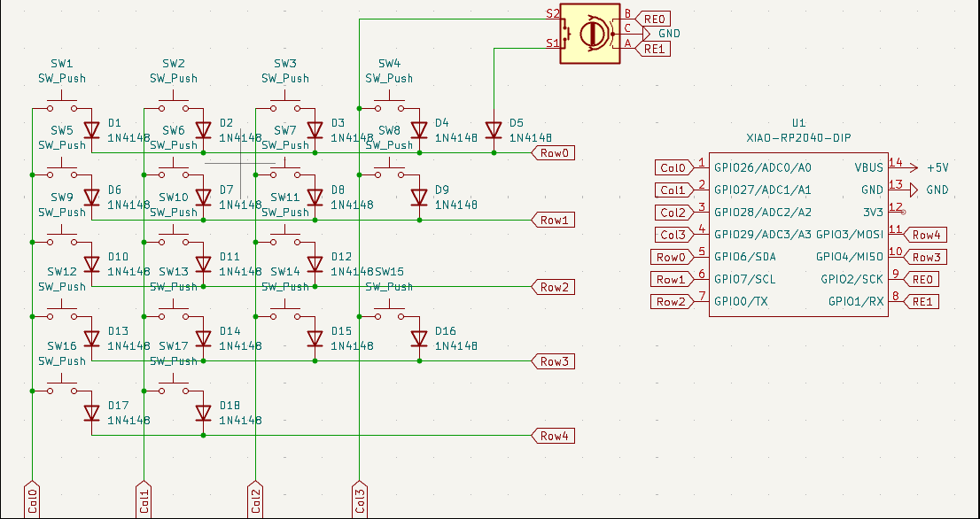
Task: Select the U1 reference designator text
Action: 799,124
